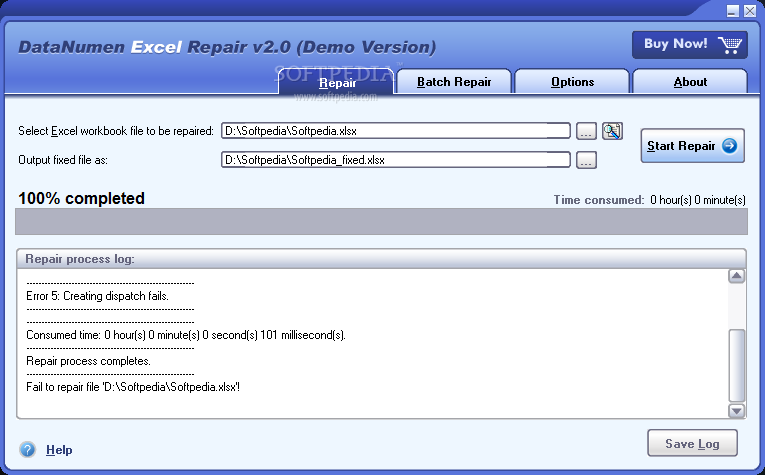Switch to the About tab
This screenshot has width=765, height=475.
point(690,81)
